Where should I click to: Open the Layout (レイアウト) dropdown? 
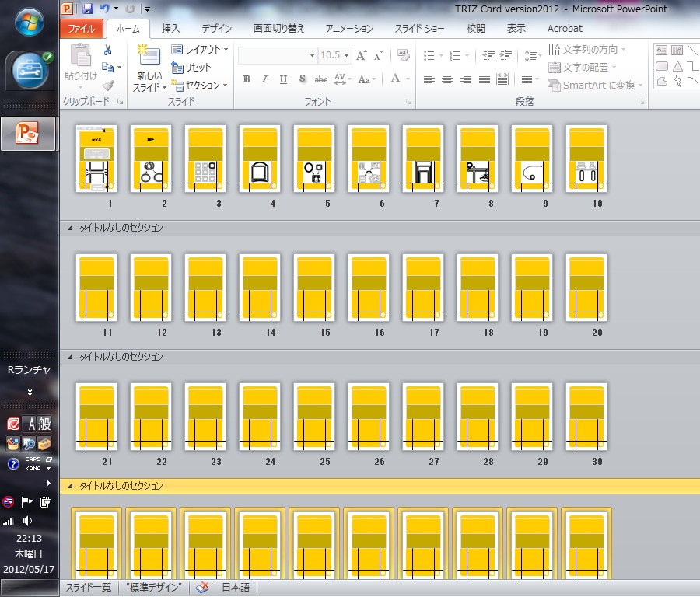tap(200, 50)
